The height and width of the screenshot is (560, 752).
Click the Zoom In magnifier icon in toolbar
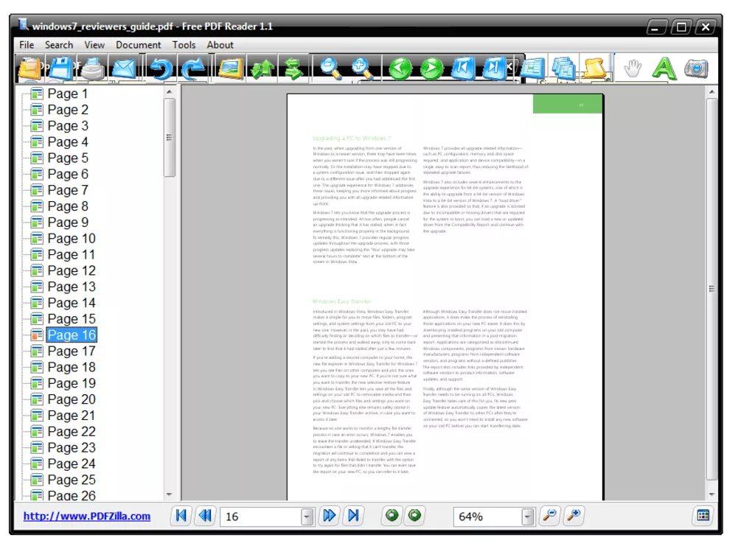(363, 68)
